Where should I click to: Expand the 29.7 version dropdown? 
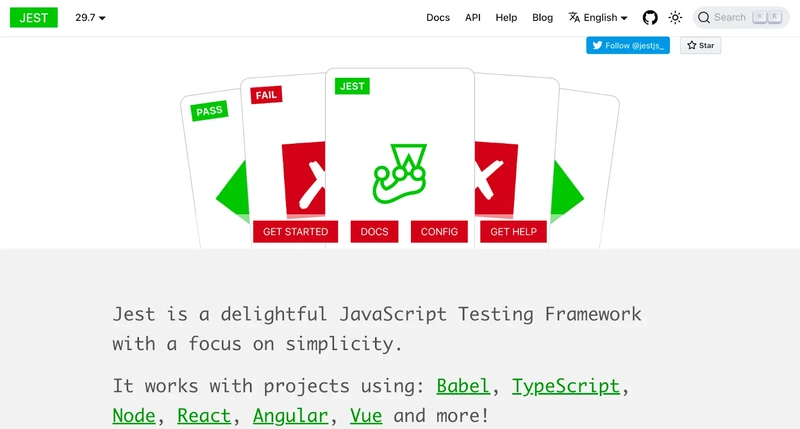coord(90,17)
